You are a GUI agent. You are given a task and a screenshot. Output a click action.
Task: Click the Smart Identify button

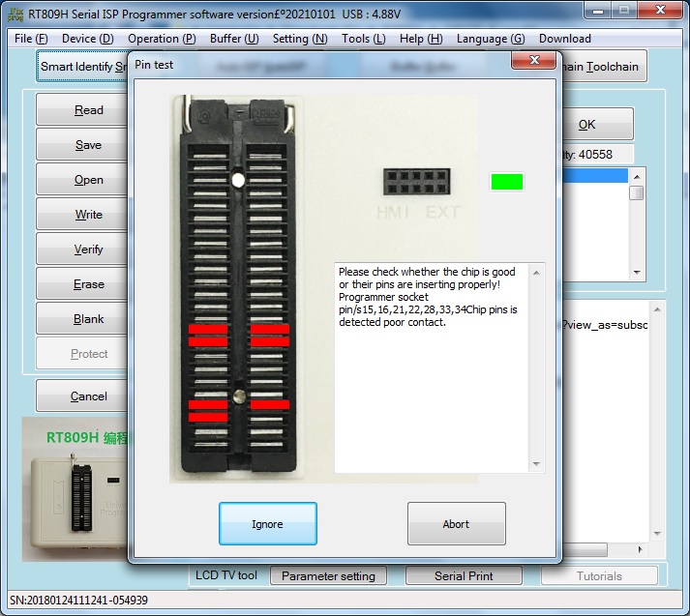coord(82,67)
